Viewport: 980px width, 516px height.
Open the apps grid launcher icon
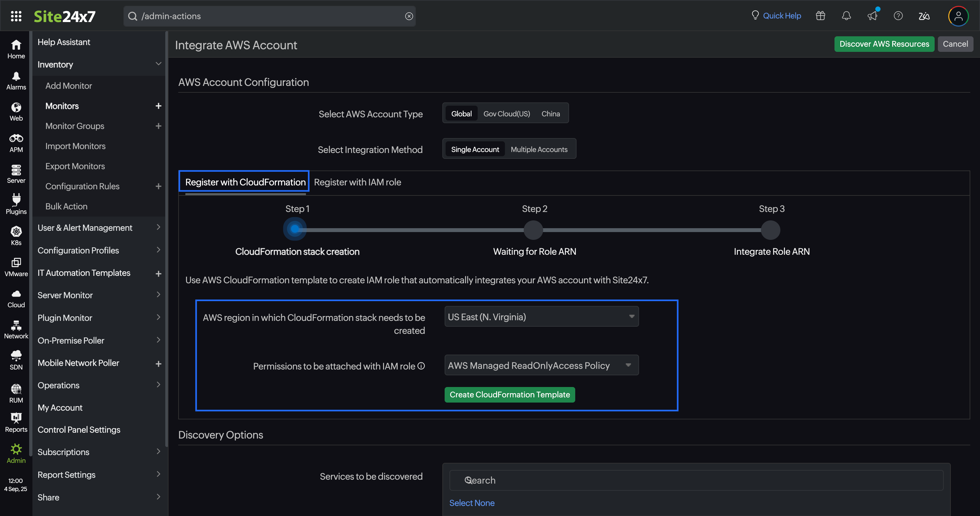pyautogui.click(x=16, y=16)
